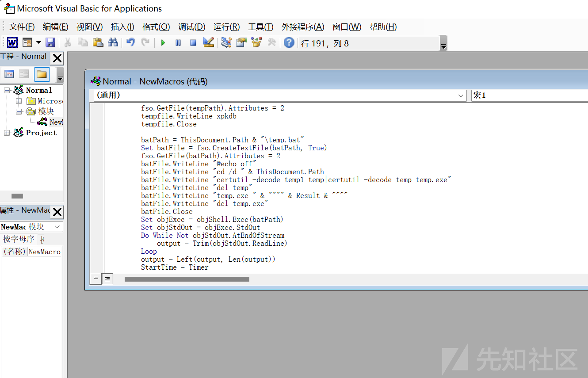Click the code window horizontal scrollbar thumb
Screen dimensions: 588x378
coord(187,279)
